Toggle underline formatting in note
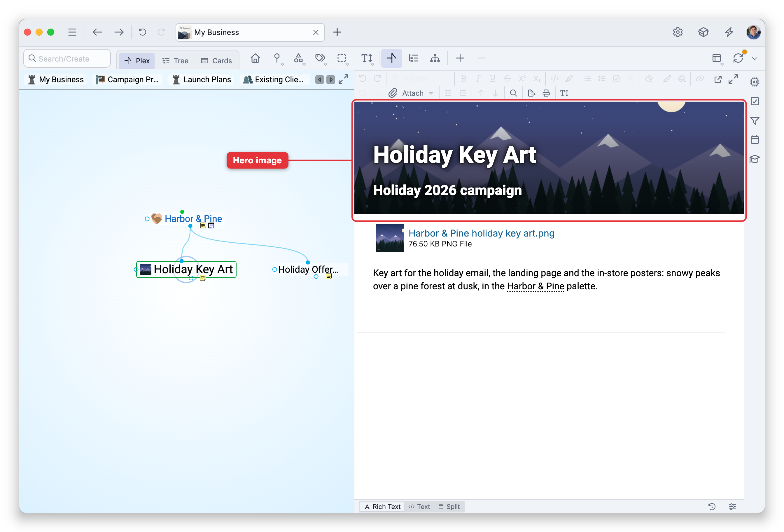 pyautogui.click(x=492, y=78)
